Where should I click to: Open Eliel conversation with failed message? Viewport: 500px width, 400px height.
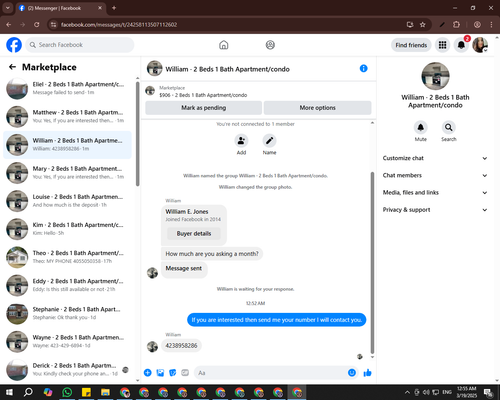coord(67,88)
